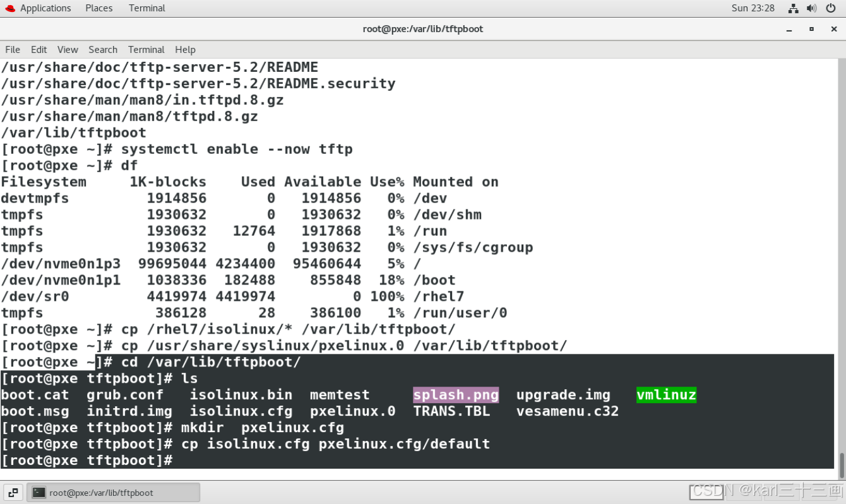Click /dev/sr0 filesystem entry
The height and width of the screenshot is (504, 846).
click(x=35, y=296)
